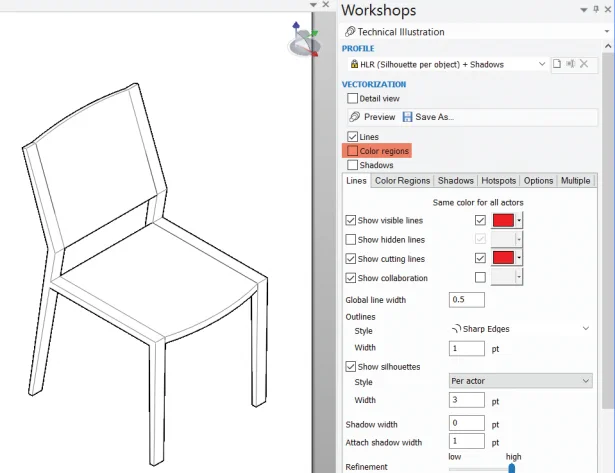Enable the Color regions checkbox
Viewport: 615px width, 473px height.
(x=352, y=151)
